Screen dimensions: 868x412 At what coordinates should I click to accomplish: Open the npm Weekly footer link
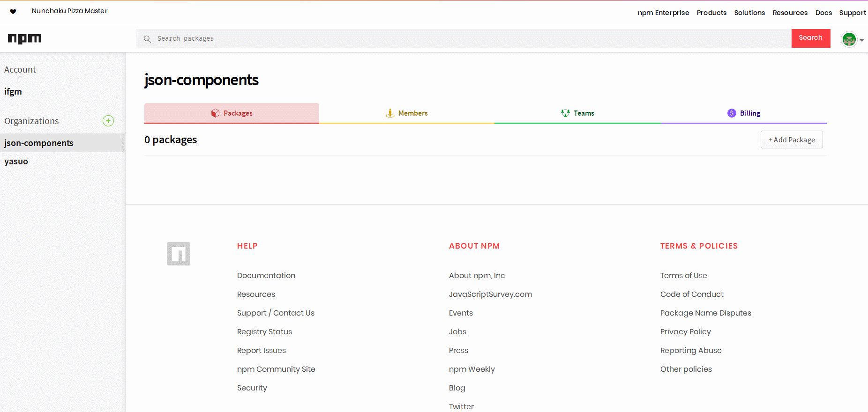point(472,369)
